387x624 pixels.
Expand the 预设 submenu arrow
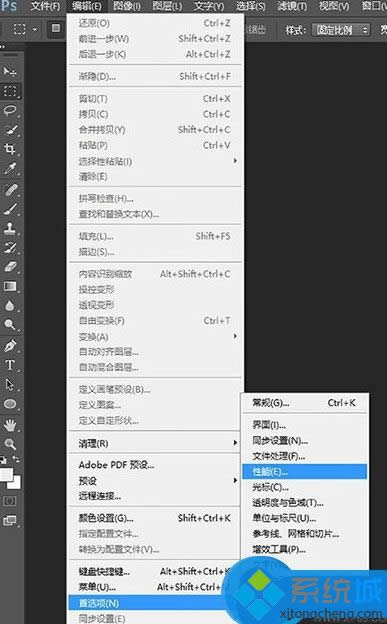tap(235, 480)
